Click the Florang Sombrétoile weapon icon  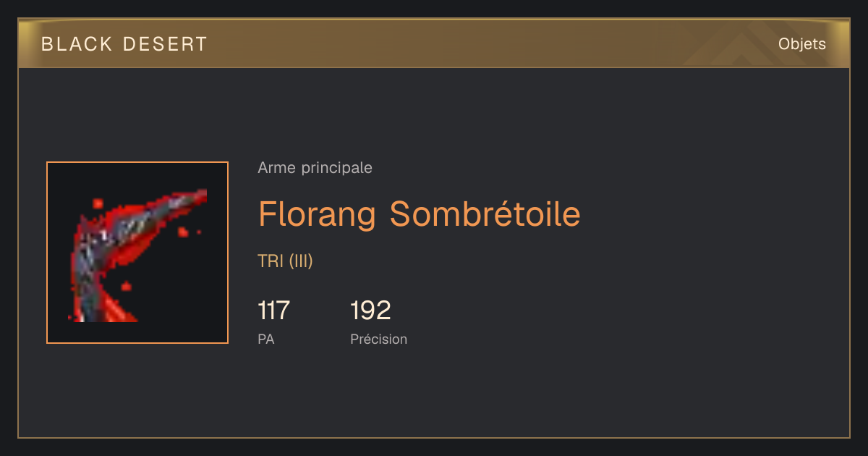tap(137, 253)
